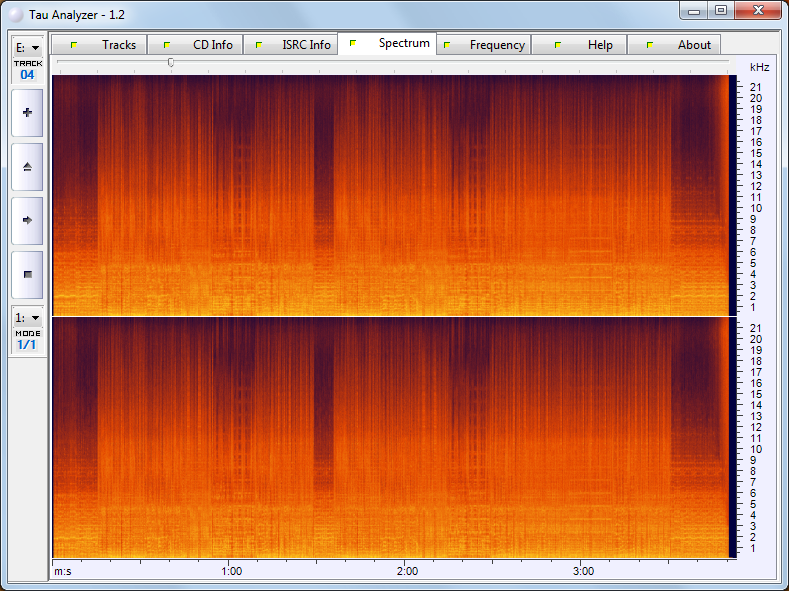789x591 pixels.
Task: Click the plus button in left sidebar
Action: 27,113
